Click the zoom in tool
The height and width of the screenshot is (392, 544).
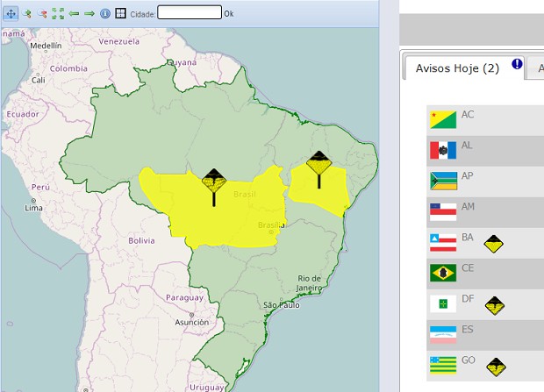(x=27, y=13)
